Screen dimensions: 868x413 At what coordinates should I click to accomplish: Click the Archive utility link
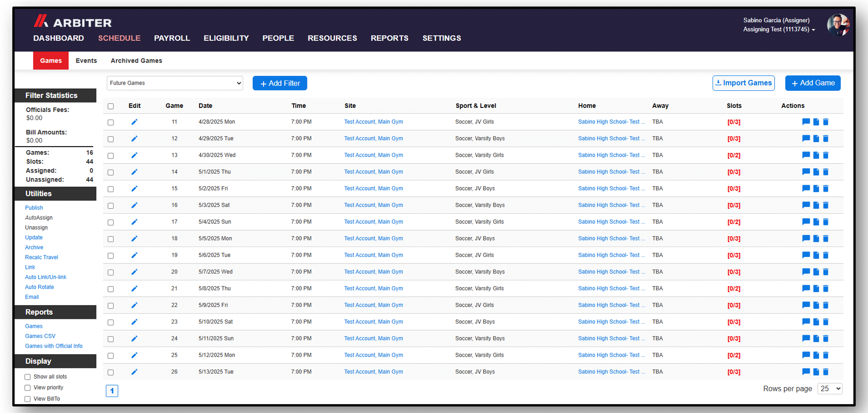point(34,247)
